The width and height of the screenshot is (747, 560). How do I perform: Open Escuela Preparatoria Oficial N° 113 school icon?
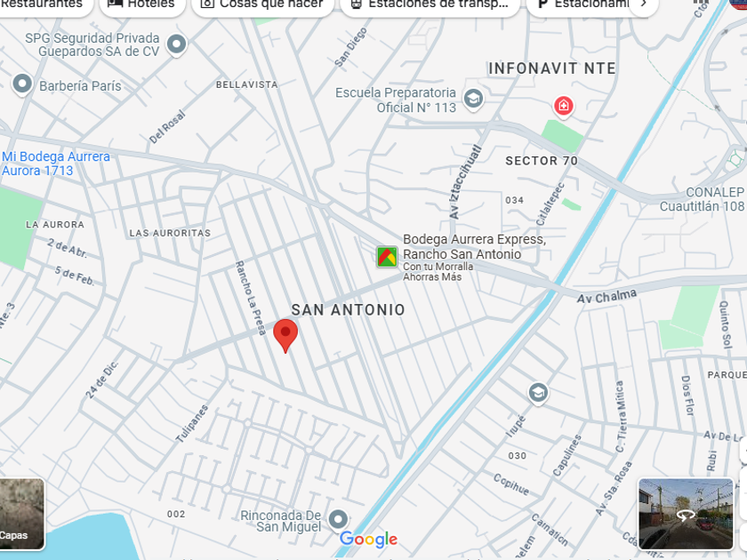[473, 100]
